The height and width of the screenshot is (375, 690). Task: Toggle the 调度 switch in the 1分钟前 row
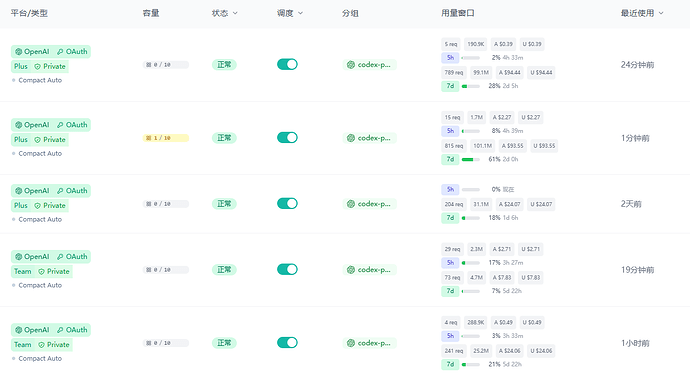click(x=287, y=138)
